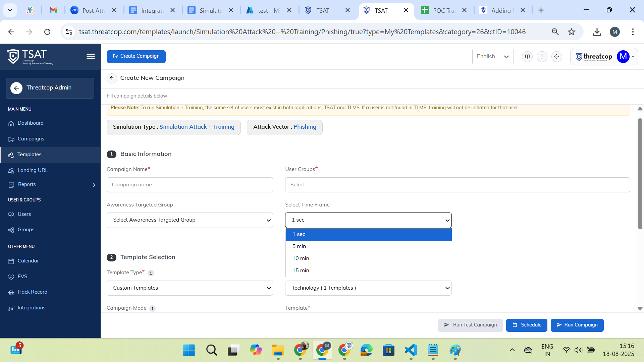Reload the page
The width and height of the screenshot is (644, 362).
(x=47, y=32)
